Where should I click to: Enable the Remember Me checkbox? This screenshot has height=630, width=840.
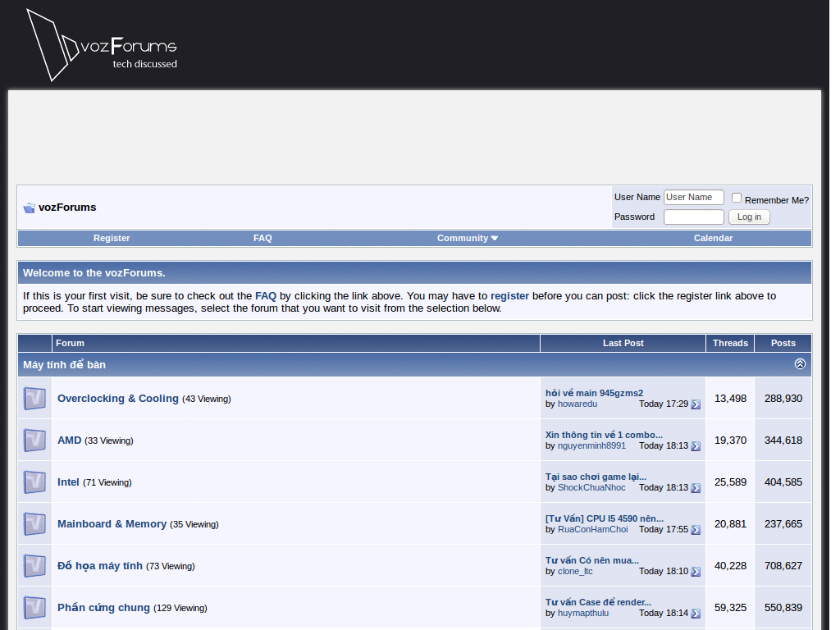click(x=737, y=199)
